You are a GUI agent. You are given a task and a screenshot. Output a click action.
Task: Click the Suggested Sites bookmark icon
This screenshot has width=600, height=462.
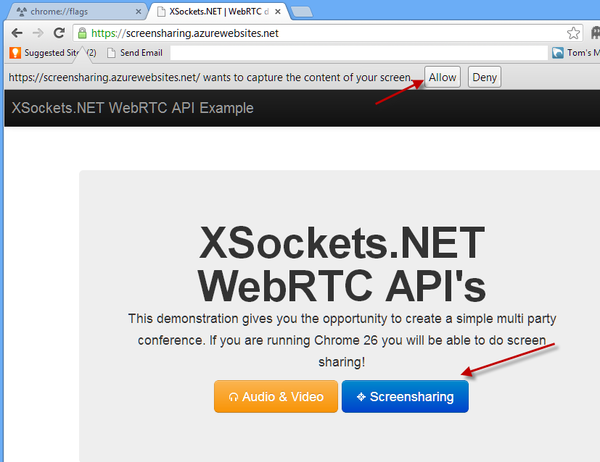(x=15, y=53)
